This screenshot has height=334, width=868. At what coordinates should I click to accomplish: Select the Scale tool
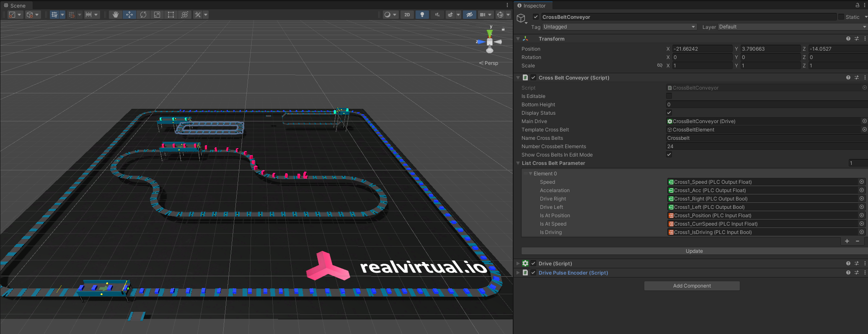click(157, 15)
